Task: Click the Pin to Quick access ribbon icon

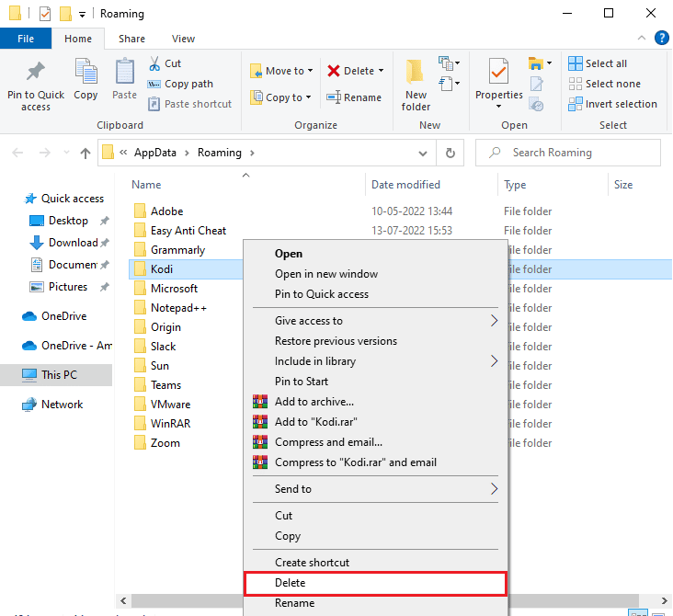Action: point(36,72)
